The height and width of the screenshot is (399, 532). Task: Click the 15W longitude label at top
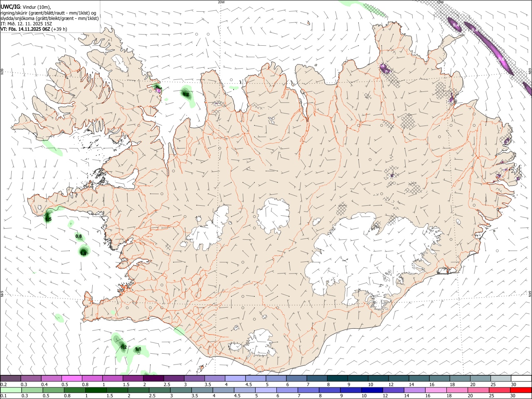tap(440, 2)
